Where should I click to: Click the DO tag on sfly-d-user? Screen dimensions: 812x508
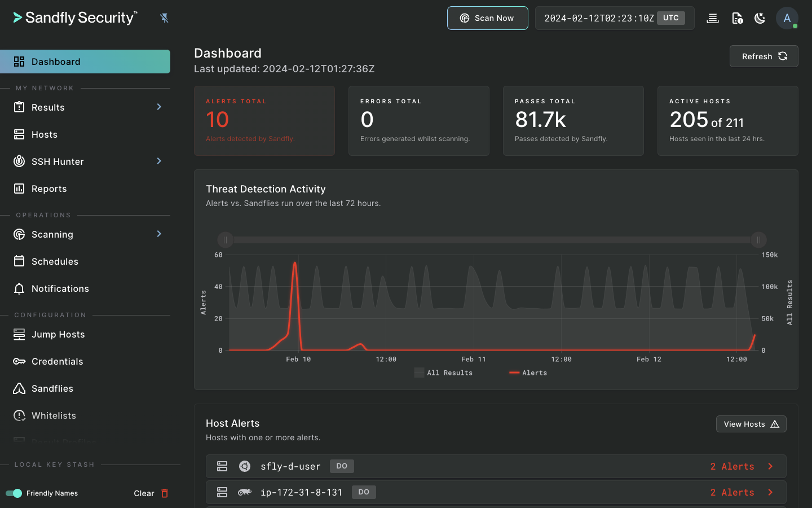point(342,466)
